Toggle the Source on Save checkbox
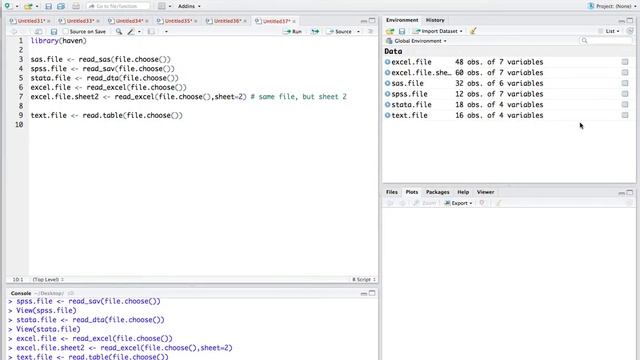This screenshot has width=640, height=360. pos(65,31)
